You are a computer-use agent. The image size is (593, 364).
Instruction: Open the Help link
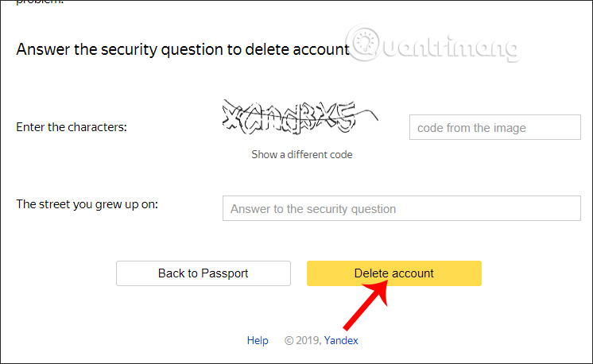click(x=258, y=340)
